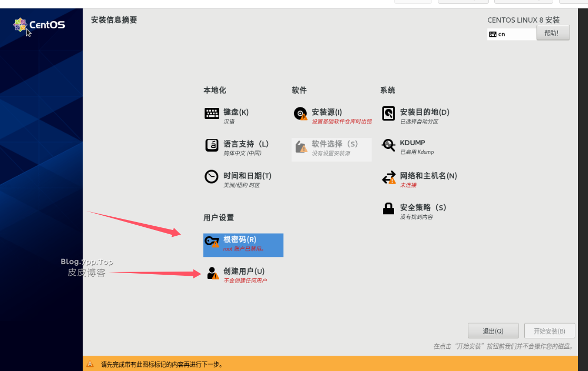The width and height of the screenshot is (588, 371).
Task: Click the KDUMP magnifier icon
Action: (x=388, y=146)
